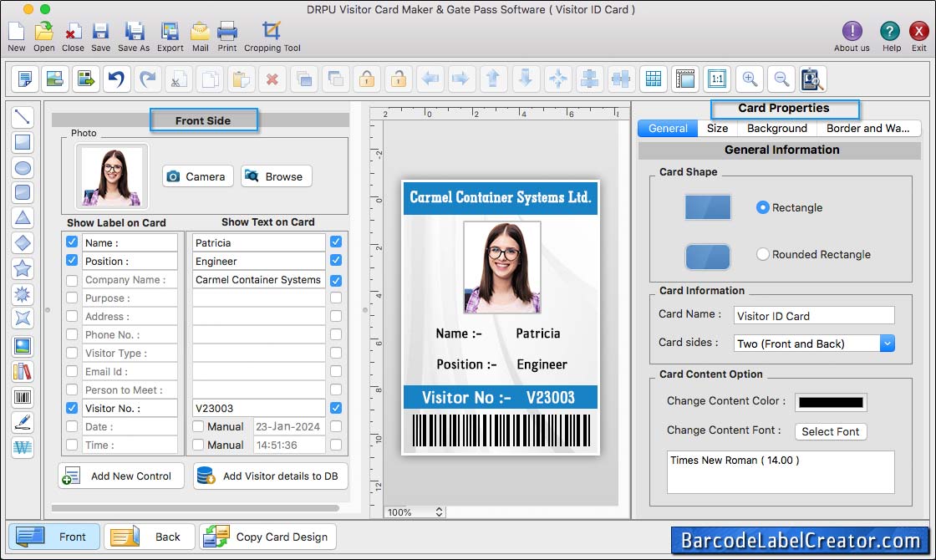
Task: Click the Visitor No. text field V23003
Action: pos(258,409)
